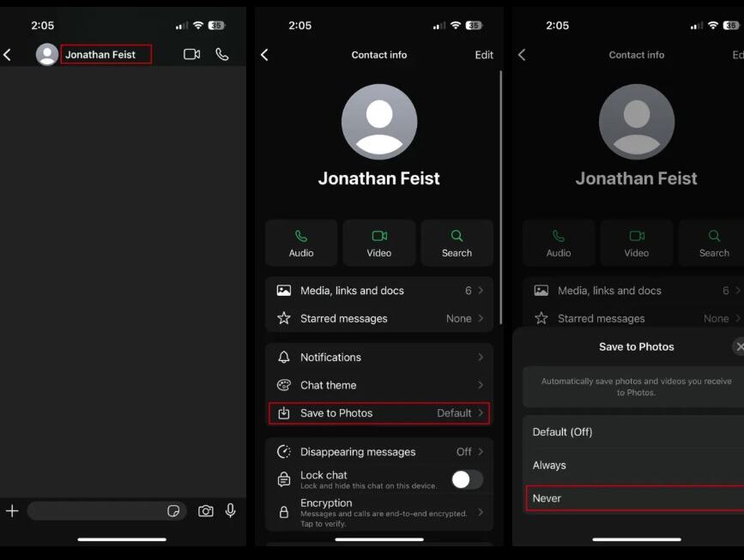Select Always option
The width and height of the screenshot is (744, 560).
point(633,465)
